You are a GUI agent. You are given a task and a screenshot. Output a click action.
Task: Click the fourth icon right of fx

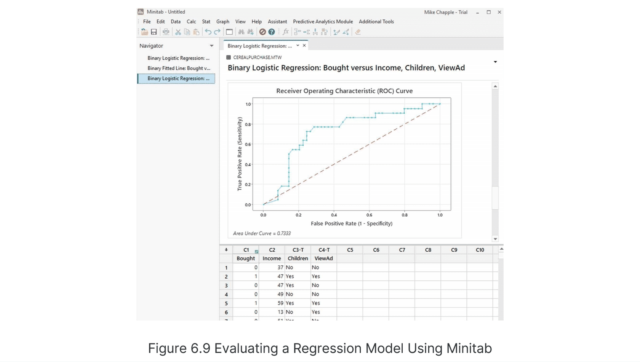(x=325, y=32)
